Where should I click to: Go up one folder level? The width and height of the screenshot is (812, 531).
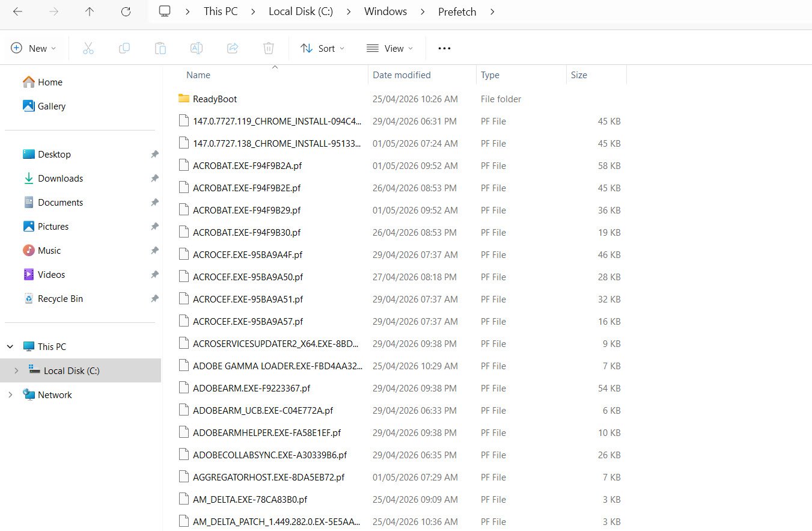tap(90, 11)
